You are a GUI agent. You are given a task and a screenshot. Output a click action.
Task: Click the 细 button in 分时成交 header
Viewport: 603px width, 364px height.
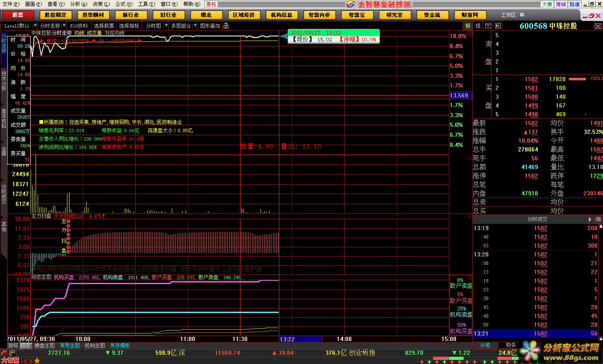point(598,219)
